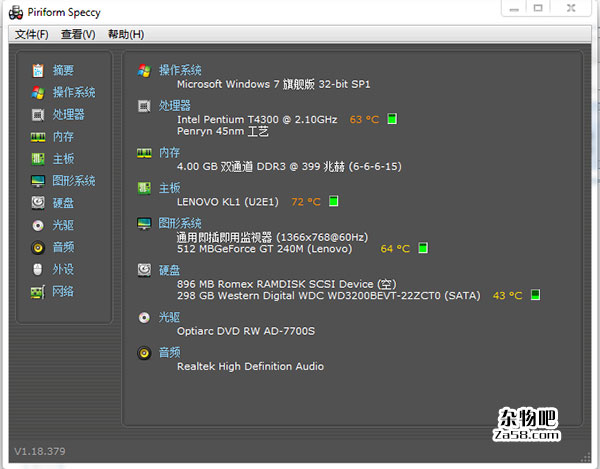
Task: Open the 图形系统 heading link in main panel
Action: coord(180,223)
